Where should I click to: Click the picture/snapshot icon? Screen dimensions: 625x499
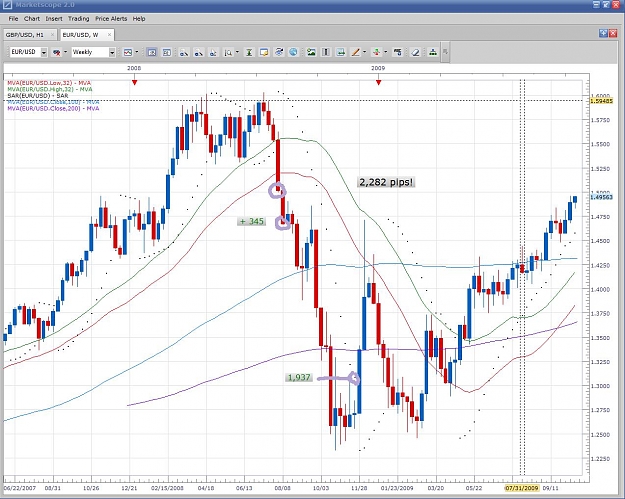coord(311,52)
